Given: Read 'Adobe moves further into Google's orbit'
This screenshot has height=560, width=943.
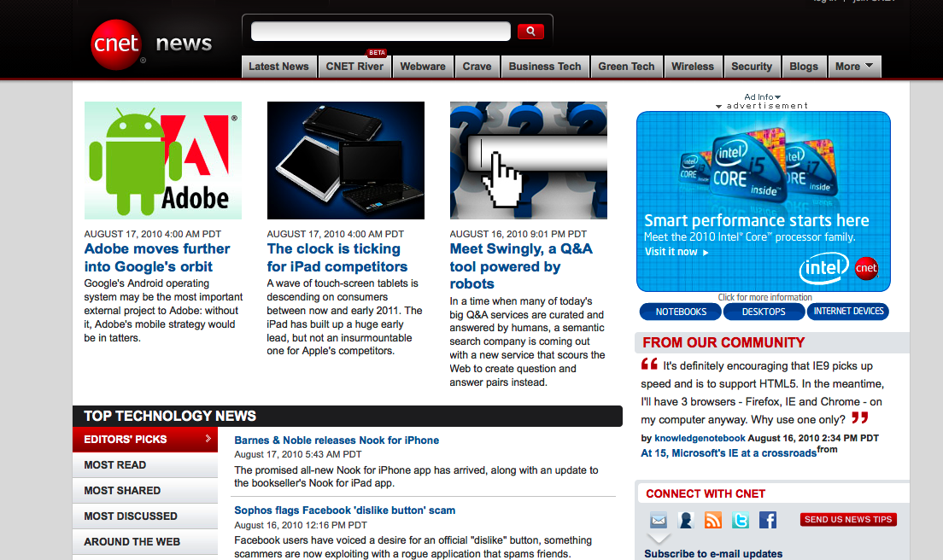Looking at the screenshot, I should (x=157, y=258).
